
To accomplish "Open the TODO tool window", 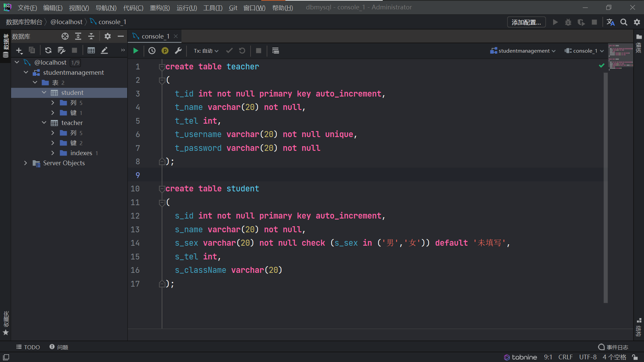I will [x=28, y=347].
